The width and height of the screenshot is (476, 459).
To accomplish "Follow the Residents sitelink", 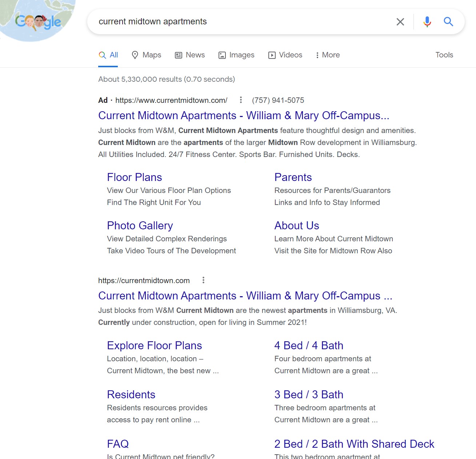I will click(131, 394).
